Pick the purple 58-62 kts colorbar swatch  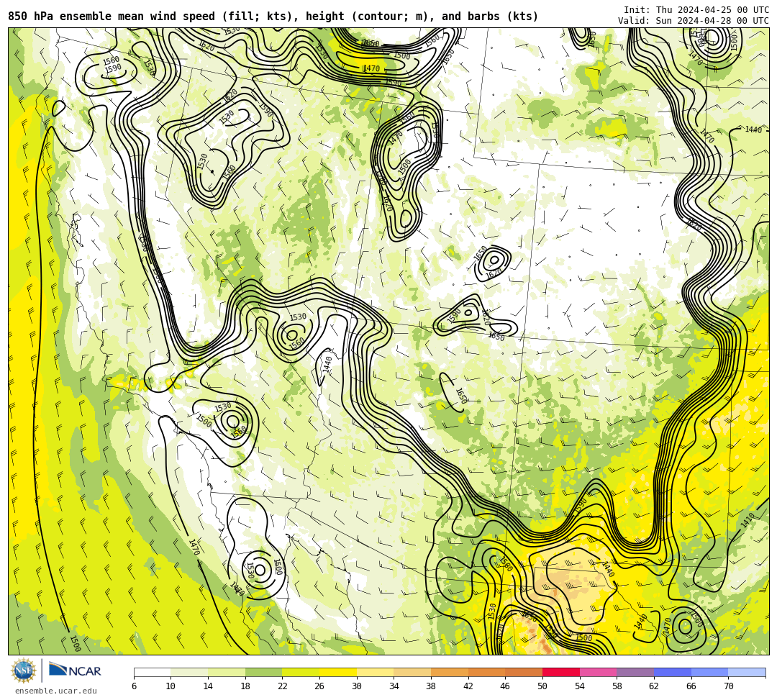[635, 672]
